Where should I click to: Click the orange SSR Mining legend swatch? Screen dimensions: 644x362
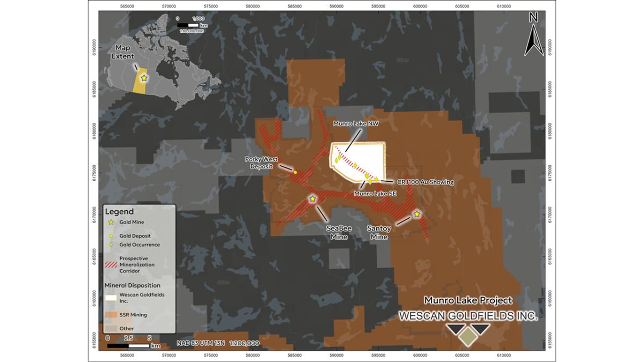click(x=112, y=315)
